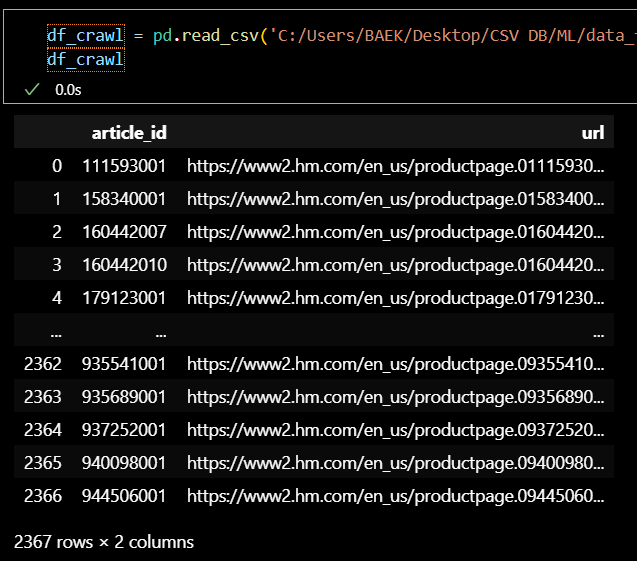Click the URL ending in productpage.09400980...
Viewport: 637px width, 561px height.
tap(396, 463)
